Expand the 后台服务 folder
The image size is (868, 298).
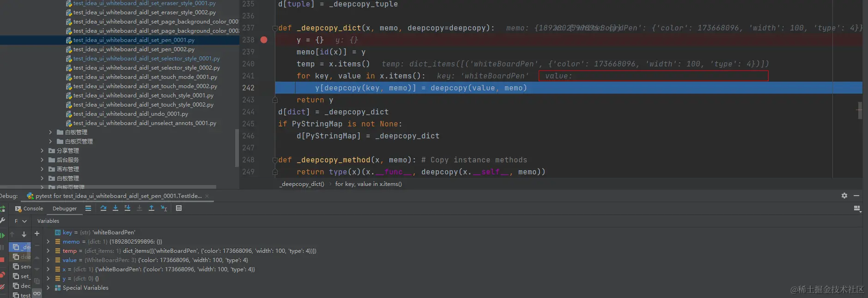coord(42,160)
